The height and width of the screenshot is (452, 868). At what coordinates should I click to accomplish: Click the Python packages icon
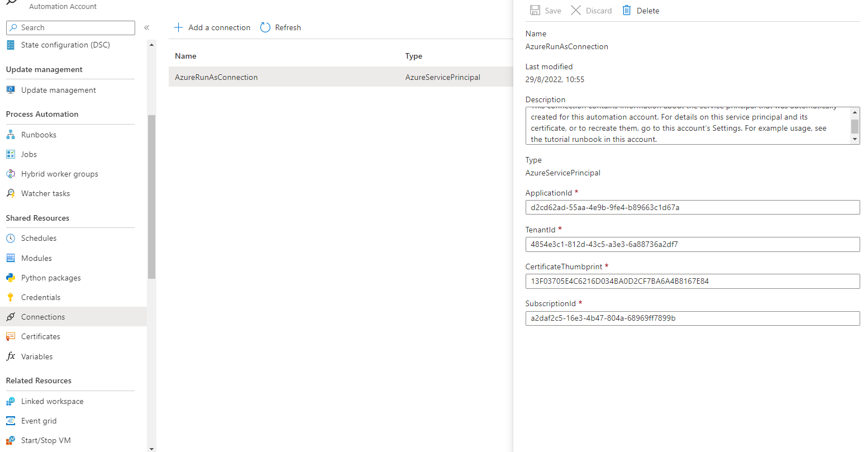[x=11, y=278]
